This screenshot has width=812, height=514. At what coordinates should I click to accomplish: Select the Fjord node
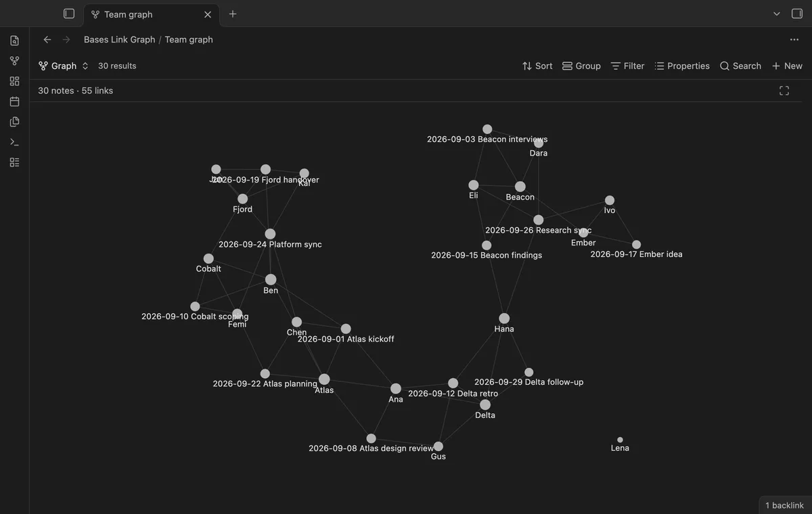(242, 199)
